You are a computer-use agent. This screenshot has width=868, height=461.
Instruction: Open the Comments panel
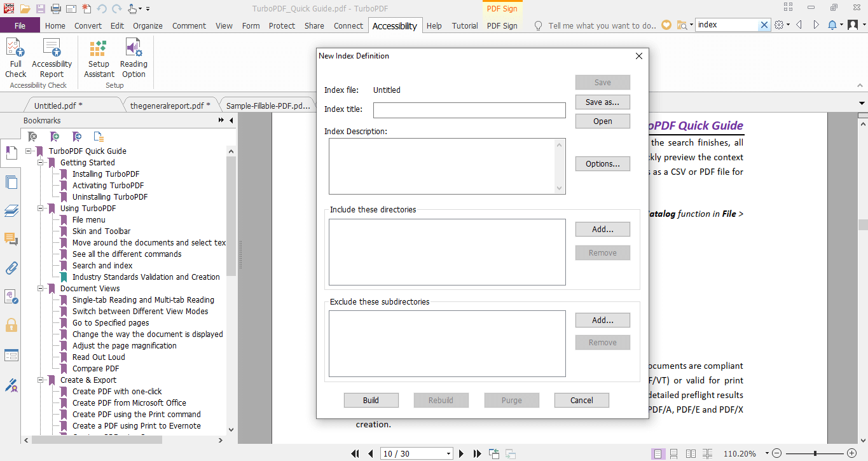point(11,239)
